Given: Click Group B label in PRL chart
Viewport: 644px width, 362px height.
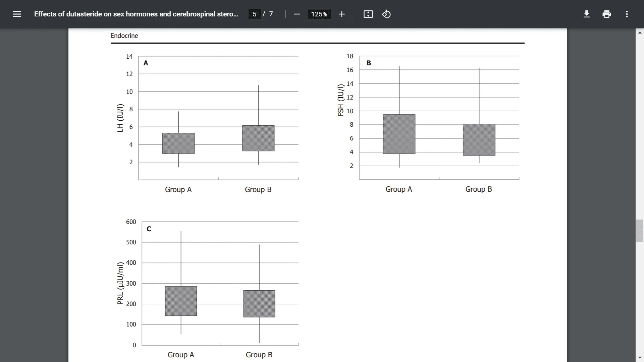Looking at the screenshot, I should click(259, 355).
